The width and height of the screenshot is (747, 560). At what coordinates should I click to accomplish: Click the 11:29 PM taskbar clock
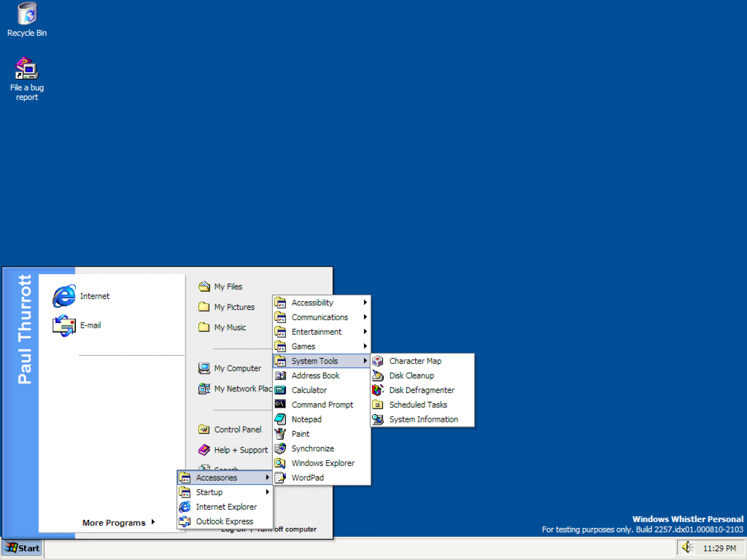coord(720,548)
